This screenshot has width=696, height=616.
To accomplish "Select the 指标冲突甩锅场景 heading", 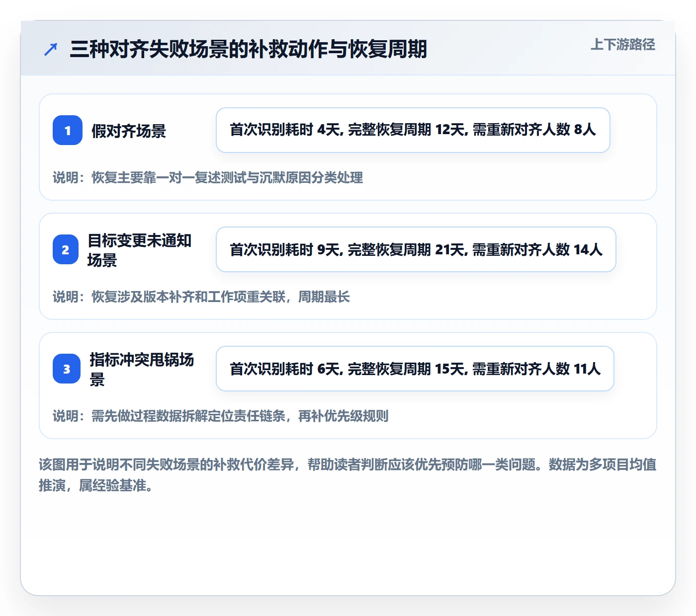I will (x=142, y=369).
